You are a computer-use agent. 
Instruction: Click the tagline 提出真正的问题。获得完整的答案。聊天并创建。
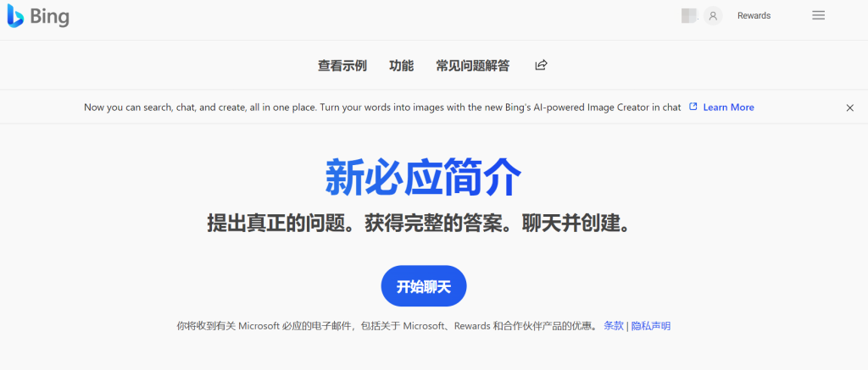coord(420,223)
